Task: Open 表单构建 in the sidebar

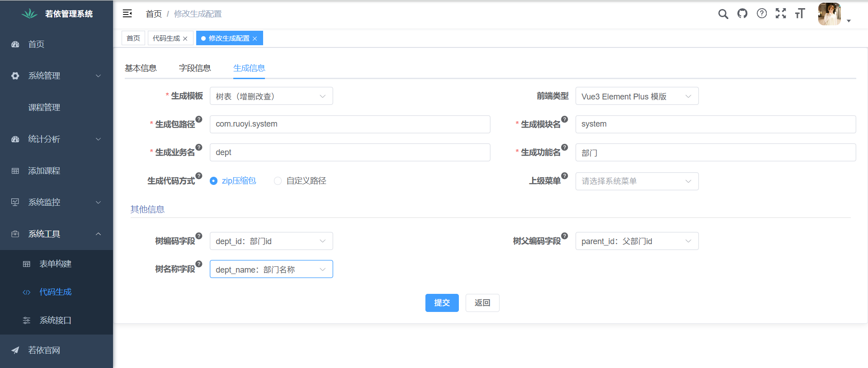Action: point(57,264)
